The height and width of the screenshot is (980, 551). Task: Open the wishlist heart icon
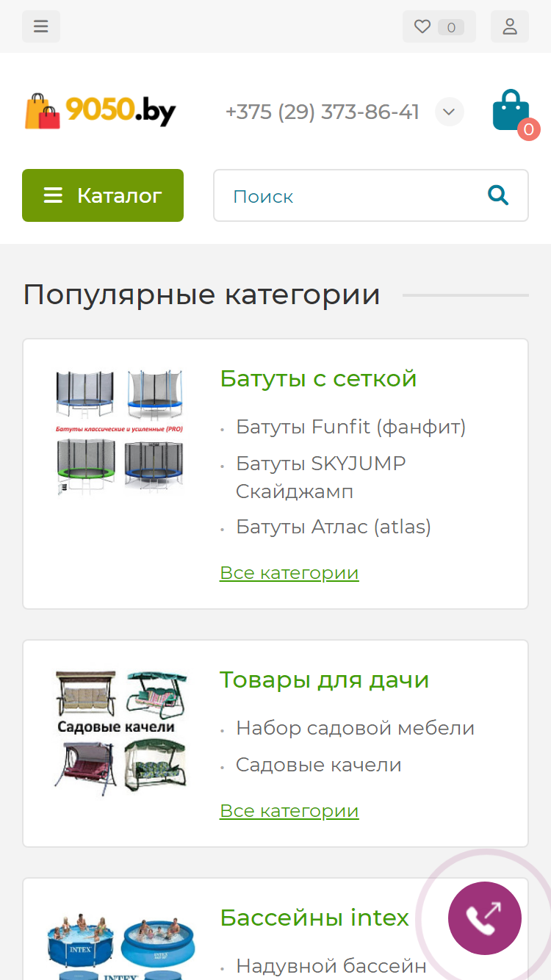pos(422,26)
